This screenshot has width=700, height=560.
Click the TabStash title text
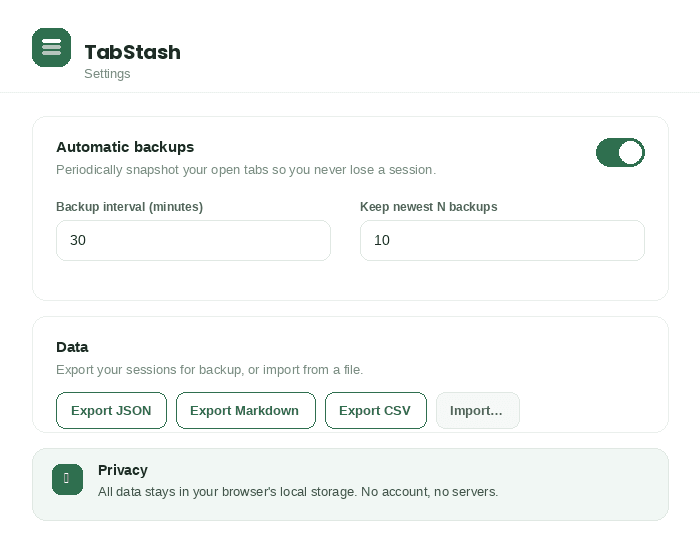coord(133,52)
